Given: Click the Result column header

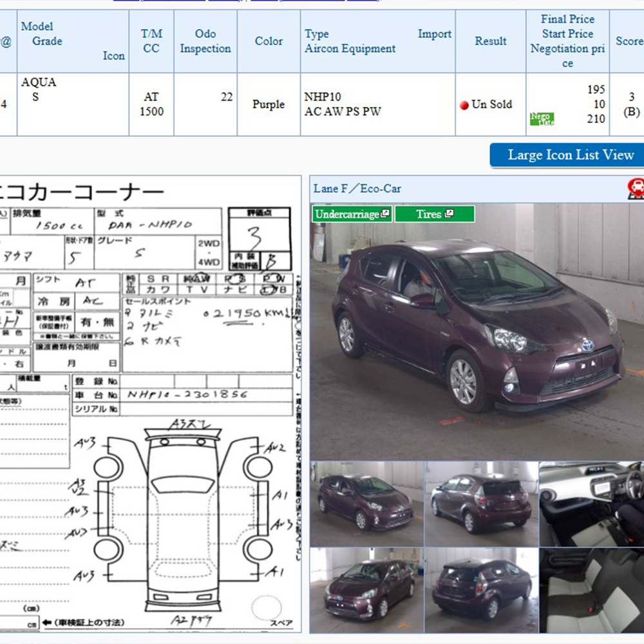Looking at the screenshot, I should pos(490,41).
